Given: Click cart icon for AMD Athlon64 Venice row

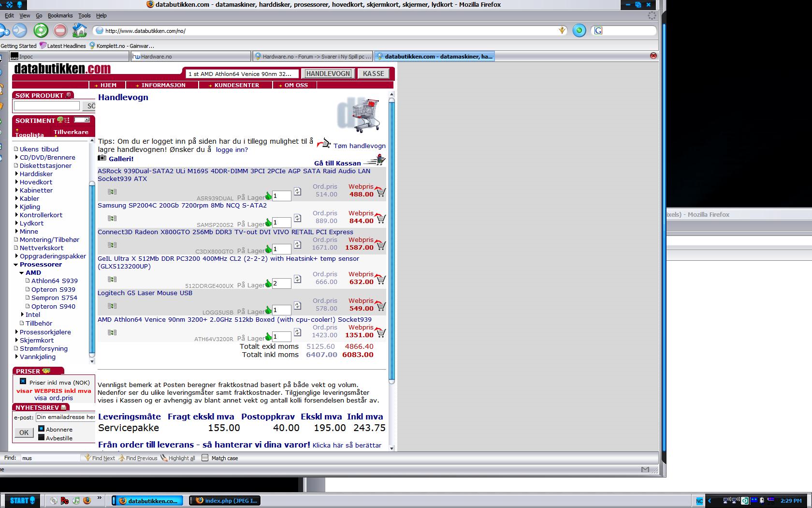Looking at the screenshot, I should pyautogui.click(x=380, y=332).
